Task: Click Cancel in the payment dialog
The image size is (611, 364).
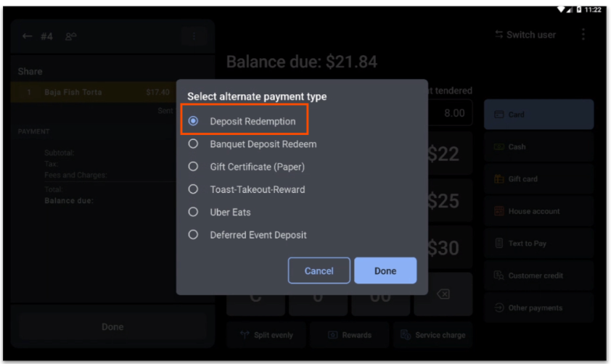Action: coord(319,270)
